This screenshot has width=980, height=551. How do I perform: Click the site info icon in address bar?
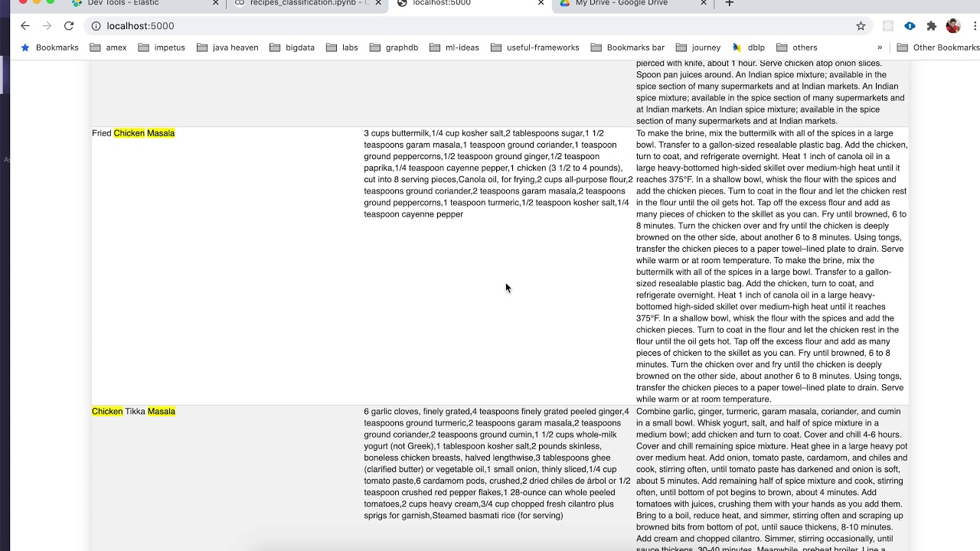96,26
